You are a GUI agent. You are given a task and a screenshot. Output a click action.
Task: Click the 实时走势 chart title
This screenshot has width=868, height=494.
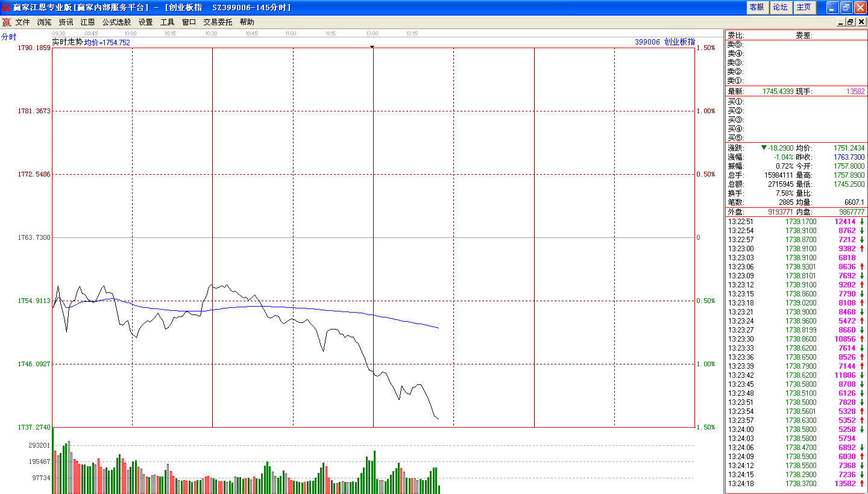68,42
